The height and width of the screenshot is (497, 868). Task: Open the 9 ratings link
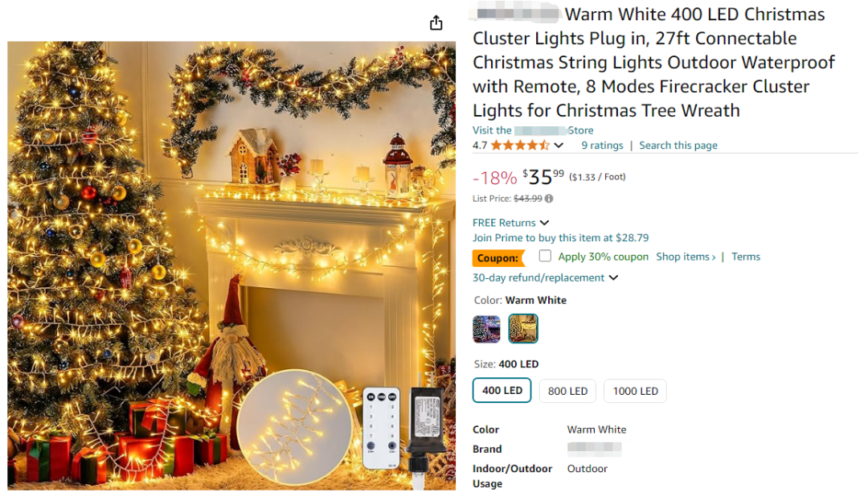pyautogui.click(x=602, y=146)
